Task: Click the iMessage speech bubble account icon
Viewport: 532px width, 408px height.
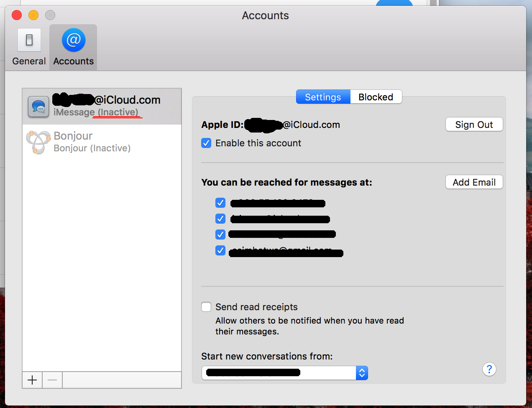Action: coord(38,107)
